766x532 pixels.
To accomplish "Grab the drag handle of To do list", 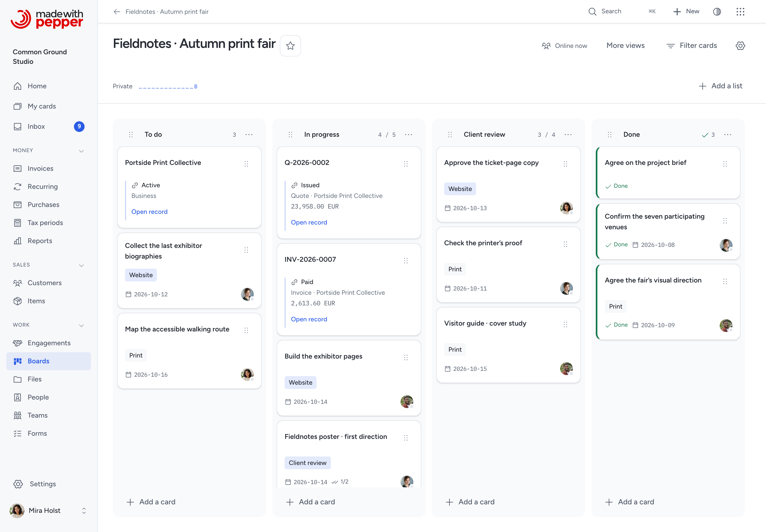I will tap(131, 135).
